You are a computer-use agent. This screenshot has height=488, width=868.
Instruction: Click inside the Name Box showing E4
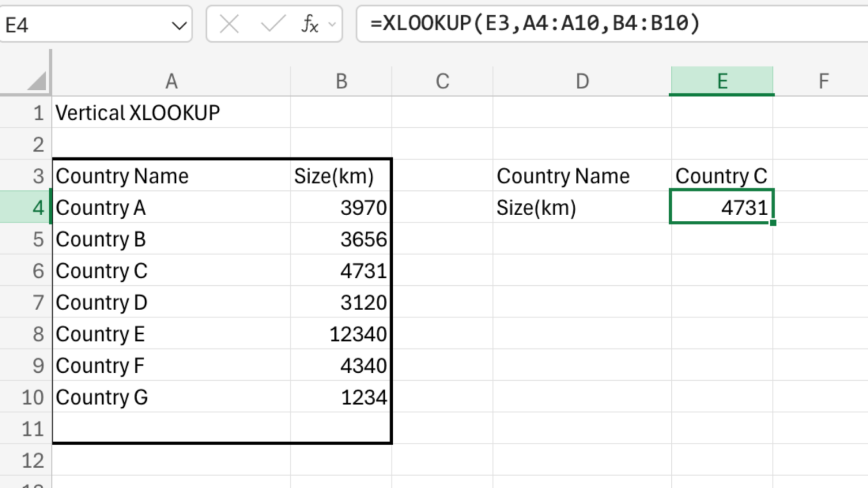85,24
